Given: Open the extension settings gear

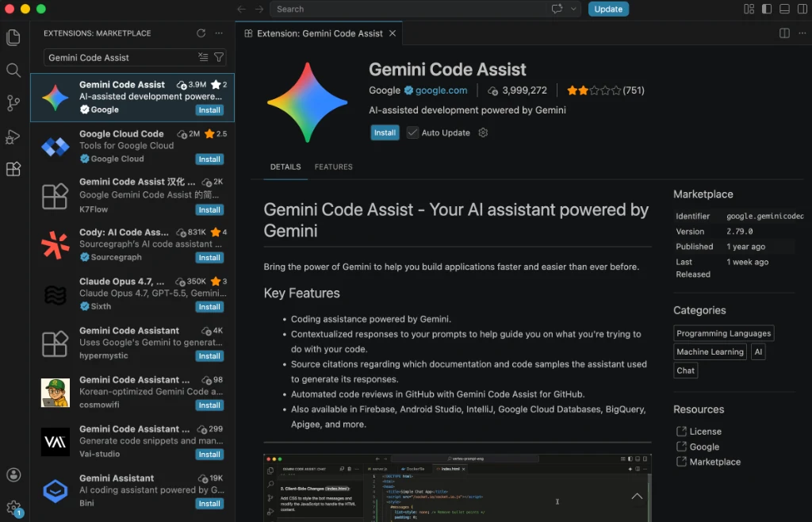Looking at the screenshot, I should [x=483, y=132].
